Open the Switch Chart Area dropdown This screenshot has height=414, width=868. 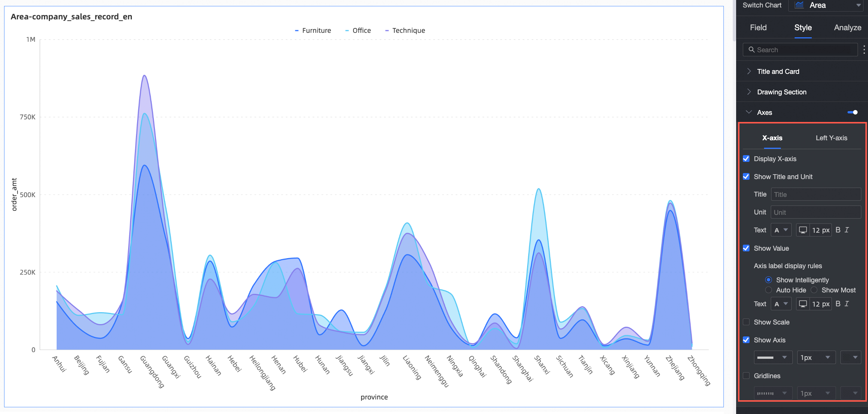tap(826, 5)
